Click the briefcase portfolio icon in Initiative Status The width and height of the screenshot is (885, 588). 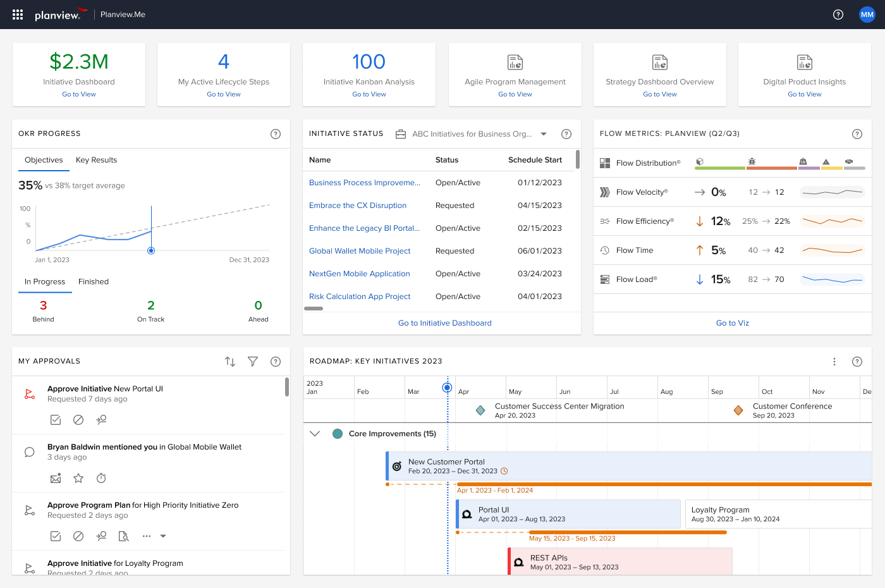point(401,134)
